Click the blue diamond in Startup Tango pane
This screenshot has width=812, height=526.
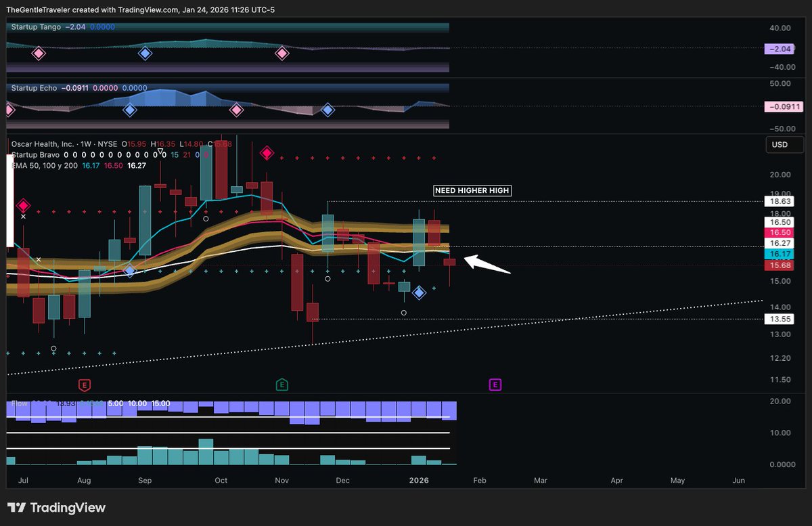pyautogui.click(x=145, y=53)
